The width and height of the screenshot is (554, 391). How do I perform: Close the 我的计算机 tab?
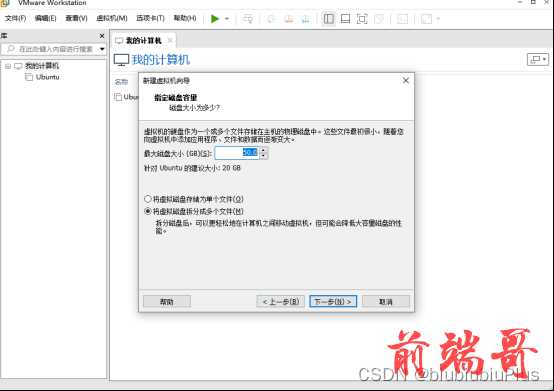point(170,40)
